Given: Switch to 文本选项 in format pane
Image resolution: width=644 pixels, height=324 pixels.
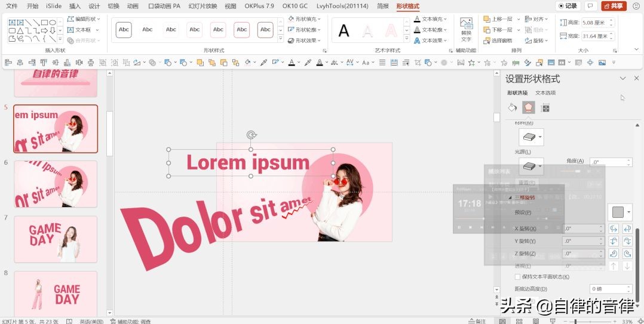Looking at the screenshot, I should pyautogui.click(x=545, y=92).
